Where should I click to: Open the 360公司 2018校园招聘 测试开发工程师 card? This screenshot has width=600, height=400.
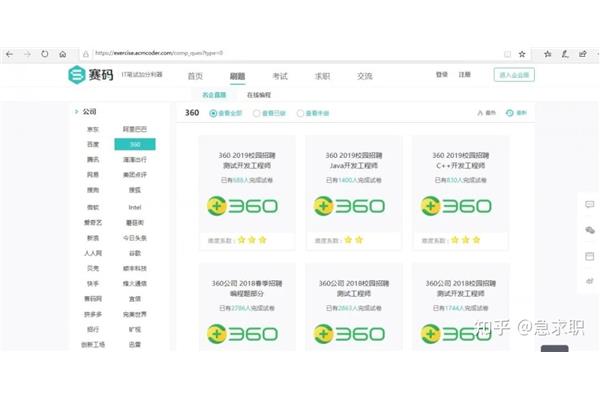pos(460,307)
